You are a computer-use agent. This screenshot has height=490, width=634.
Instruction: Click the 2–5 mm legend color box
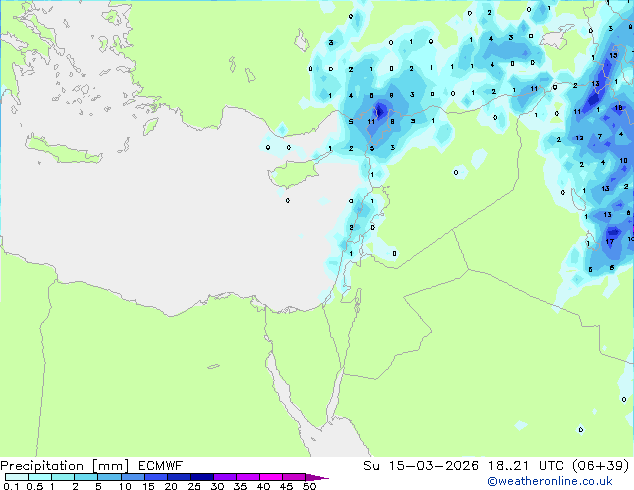pos(86,477)
